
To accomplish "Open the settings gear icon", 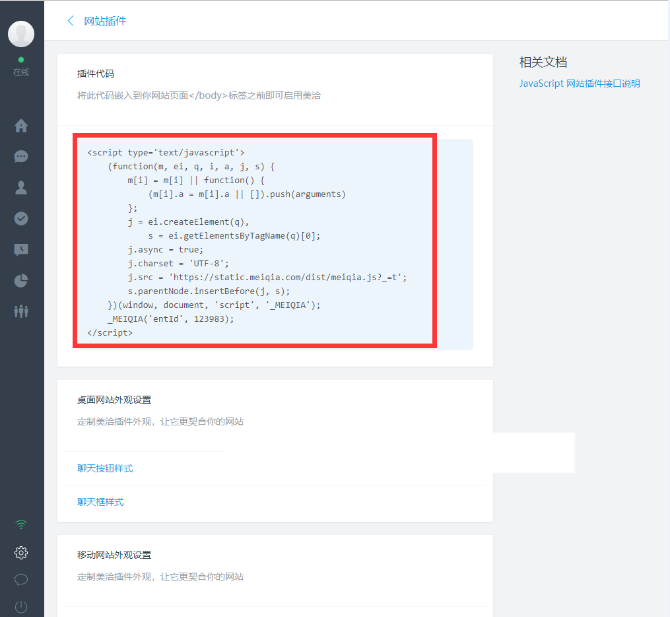I will click(21, 552).
